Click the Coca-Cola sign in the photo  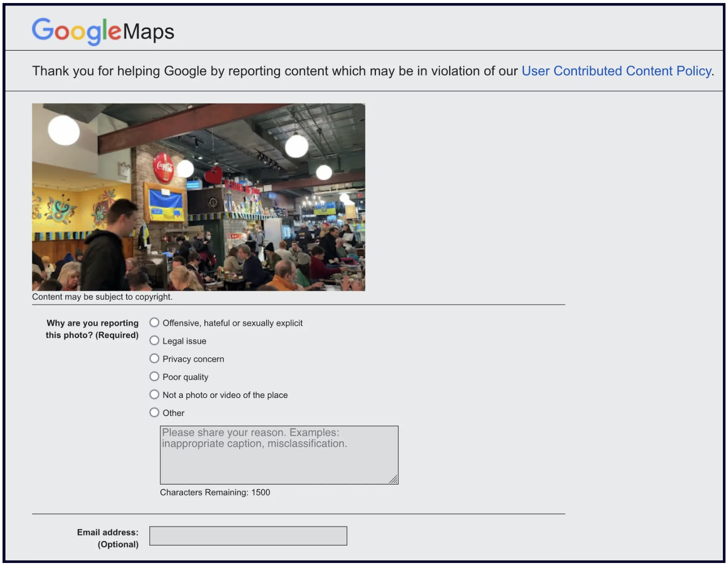[163, 166]
